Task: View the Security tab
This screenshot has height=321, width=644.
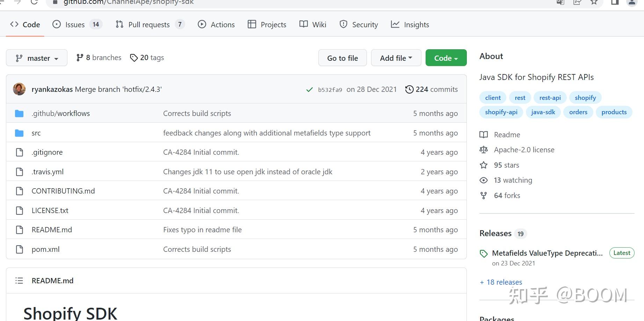Action: tap(359, 24)
